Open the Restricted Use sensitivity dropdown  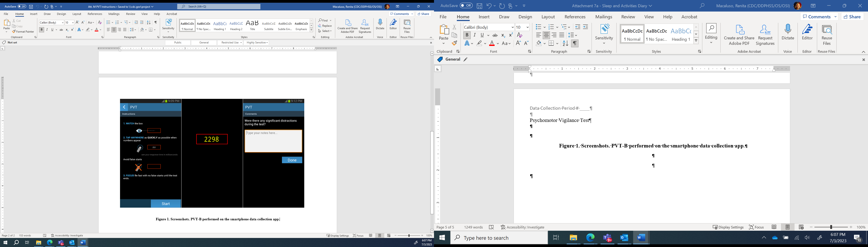[230, 43]
